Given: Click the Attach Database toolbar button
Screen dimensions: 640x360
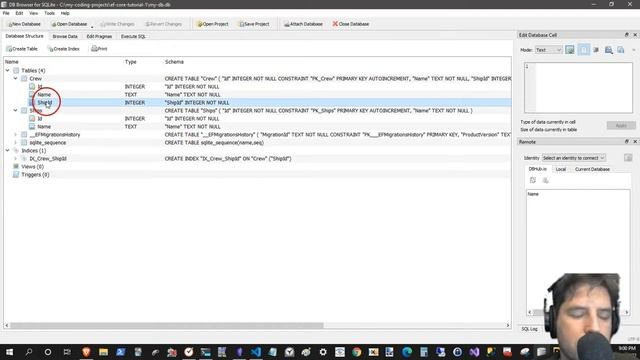Looking at the screenshot, I should pyautogui.click(x=303, y=24).
